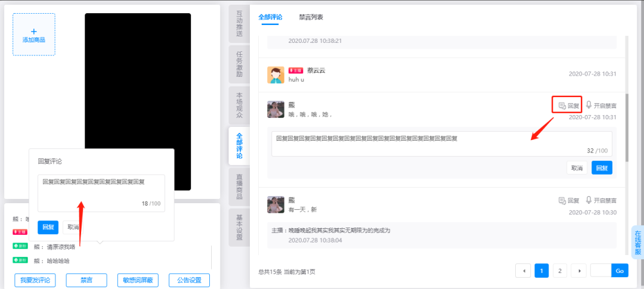
Task: Click microphone 开启禁言 on 有一天，新 comment
Action: 601,200
